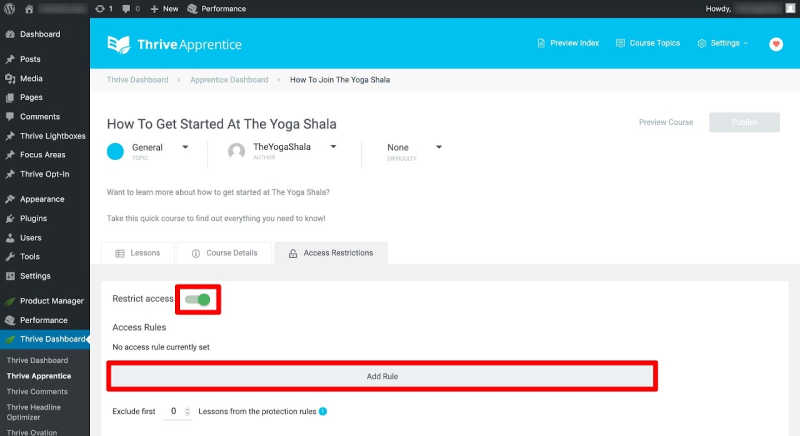Click the Settings gear icon in header
800x436 pixels.
pyautogui.click(x=702, y=43)
